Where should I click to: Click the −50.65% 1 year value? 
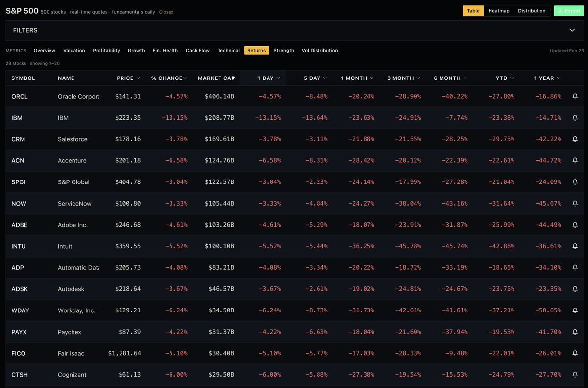[547, 310]
